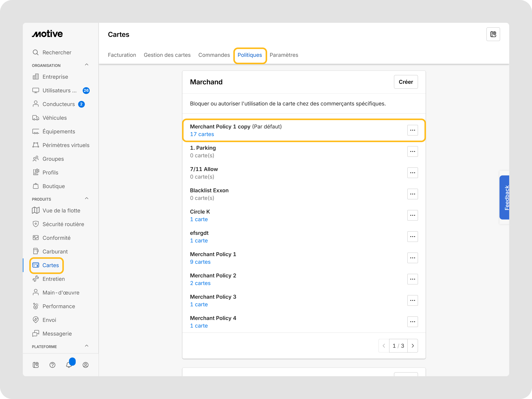Image resolution: width=532 pixels, height=399 pixels.
Task: Go to the next page of policies
Action: click(413, 346)
